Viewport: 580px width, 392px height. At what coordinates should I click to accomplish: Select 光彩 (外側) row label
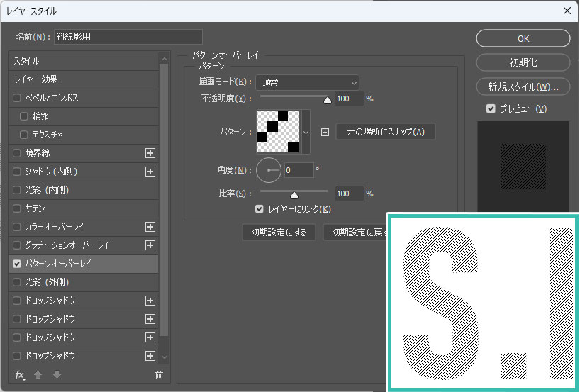(x=47, y=282)
